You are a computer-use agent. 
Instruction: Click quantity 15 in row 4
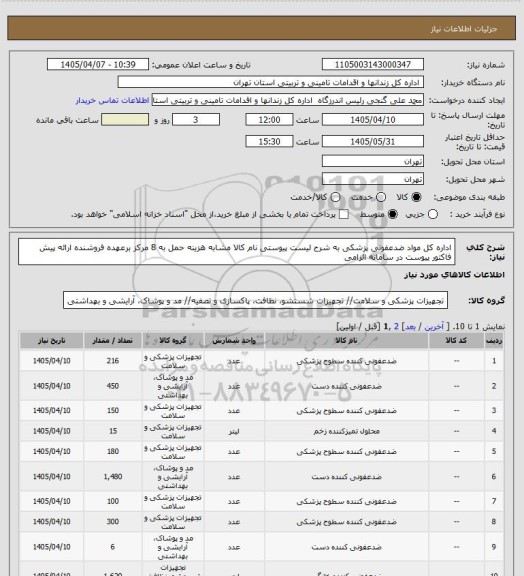click(x=113, y=431)
